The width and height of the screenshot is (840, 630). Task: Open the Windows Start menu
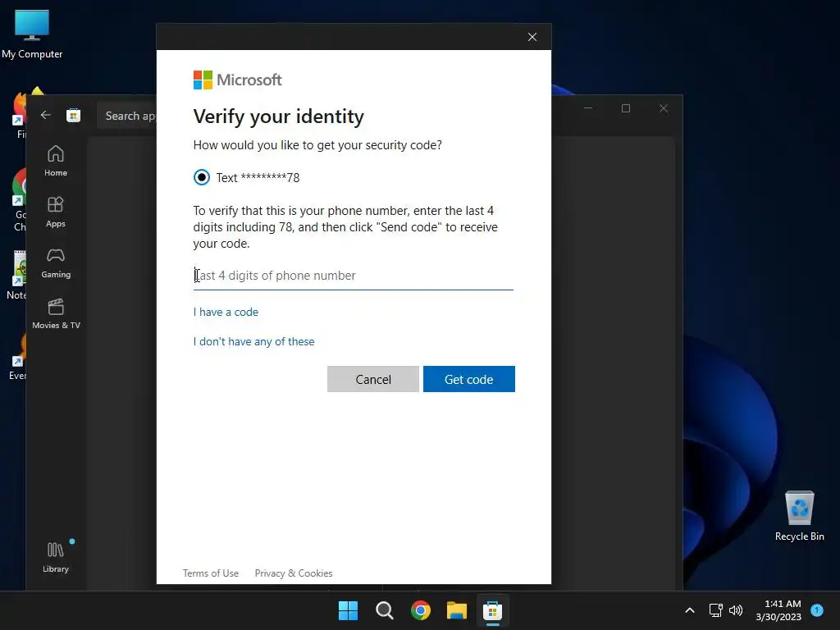[x=348, y=610]
